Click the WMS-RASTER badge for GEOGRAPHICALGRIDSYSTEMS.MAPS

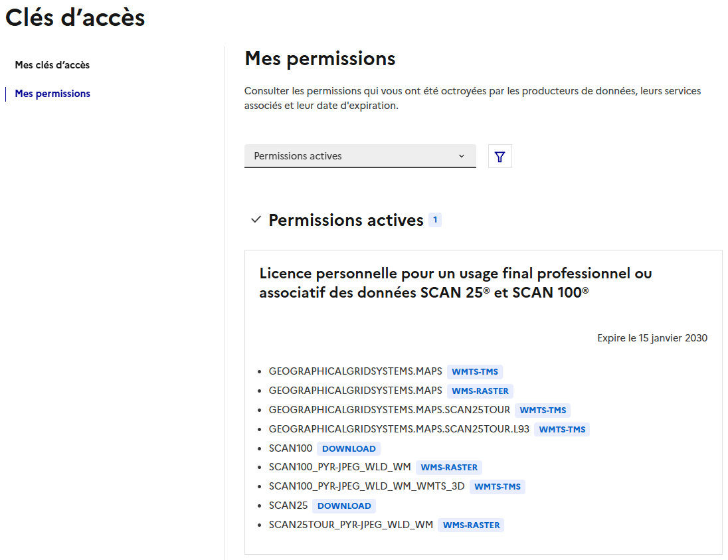click(480, 391)
